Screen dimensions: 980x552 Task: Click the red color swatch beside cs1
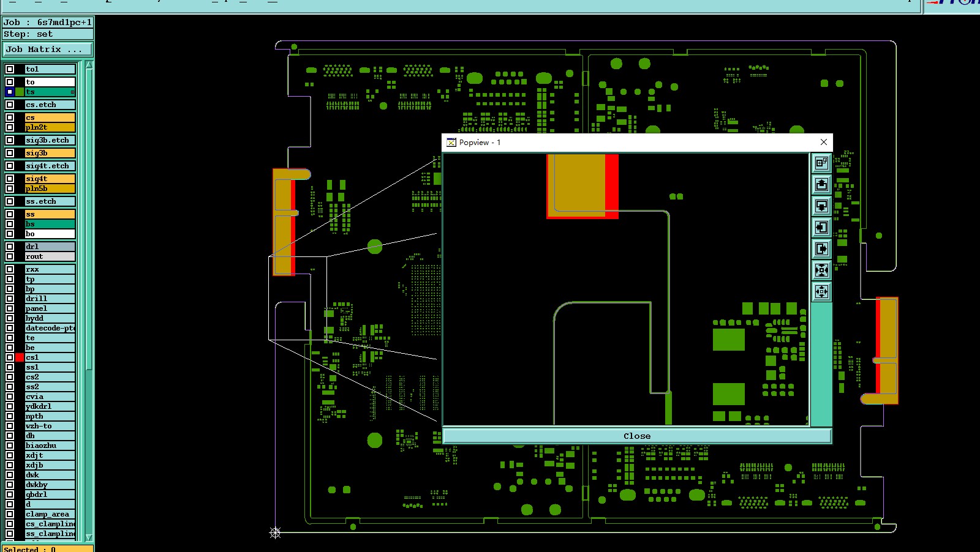(x=20, y=357)
